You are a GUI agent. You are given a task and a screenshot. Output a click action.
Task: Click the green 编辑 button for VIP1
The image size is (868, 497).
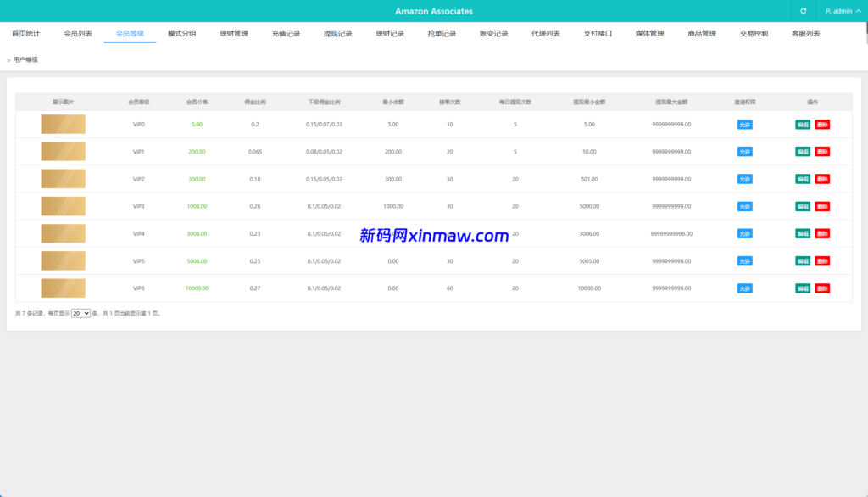tap(802, 151)
